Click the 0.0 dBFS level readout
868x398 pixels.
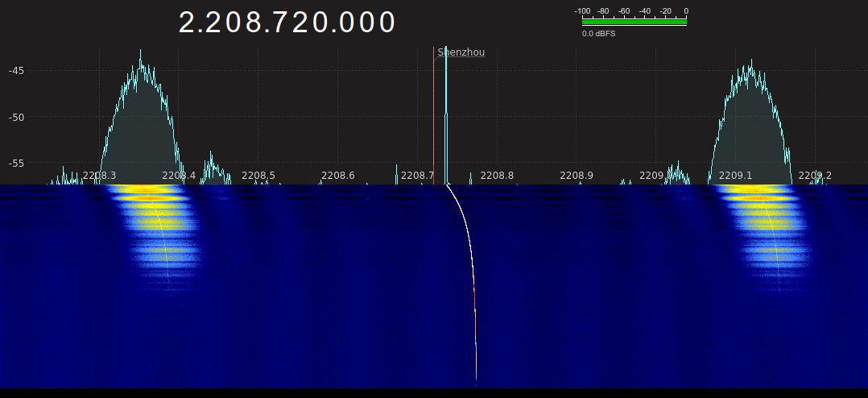click(x=598, y=34)
